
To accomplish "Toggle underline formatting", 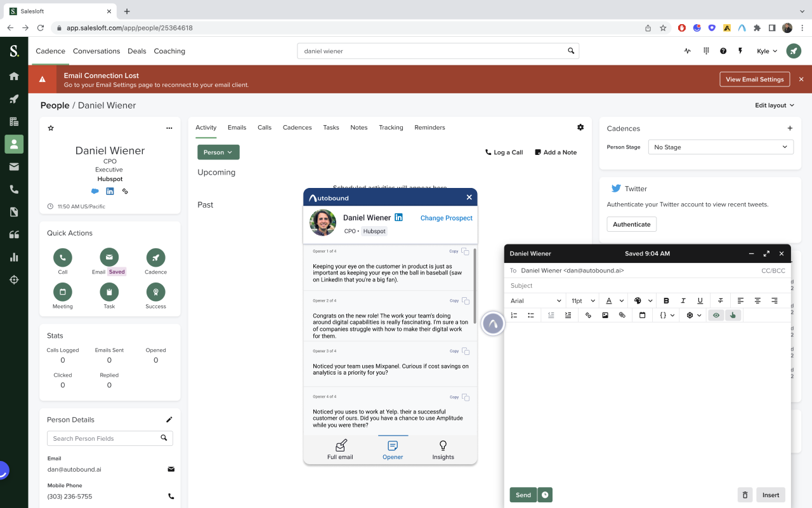I will [x=700, y=300].
